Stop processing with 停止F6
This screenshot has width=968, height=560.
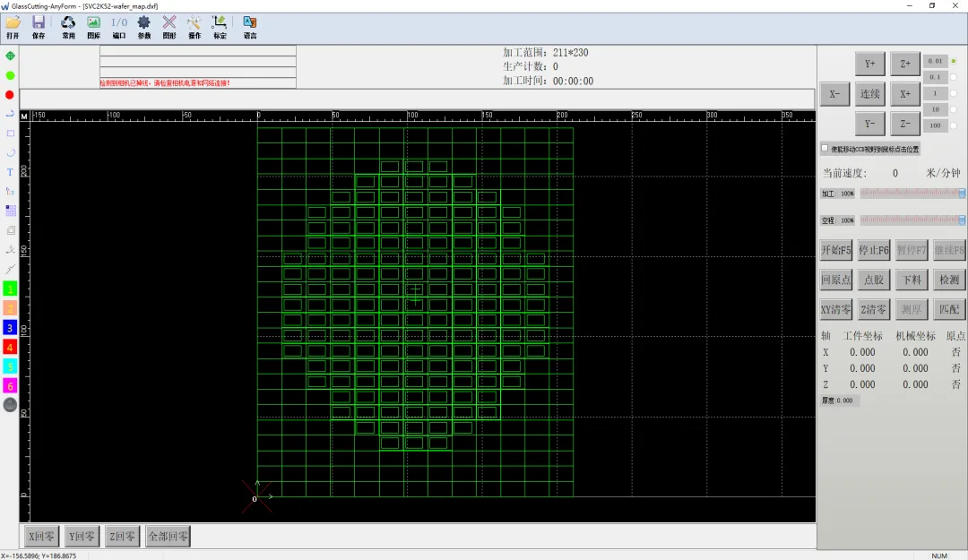point(874,250)
